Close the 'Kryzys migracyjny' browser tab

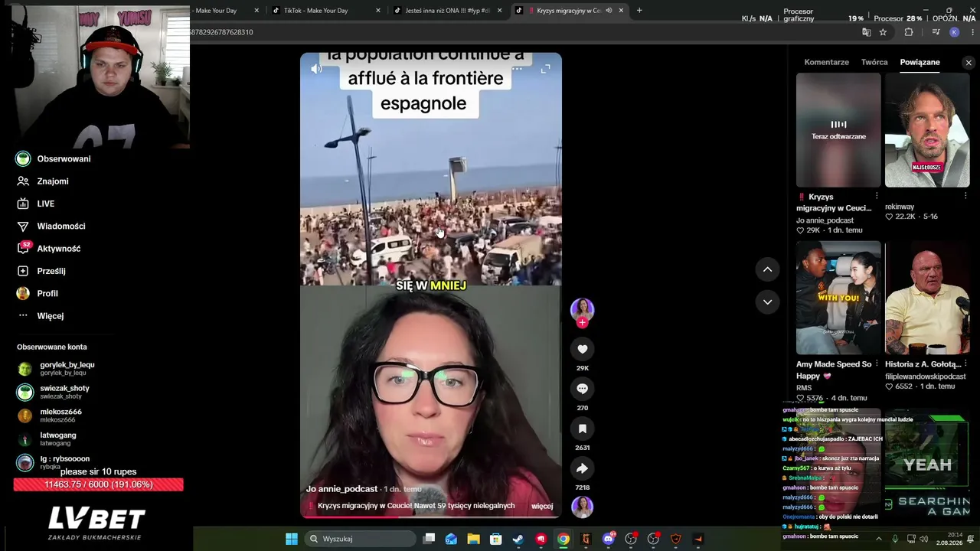pos(621,11)
